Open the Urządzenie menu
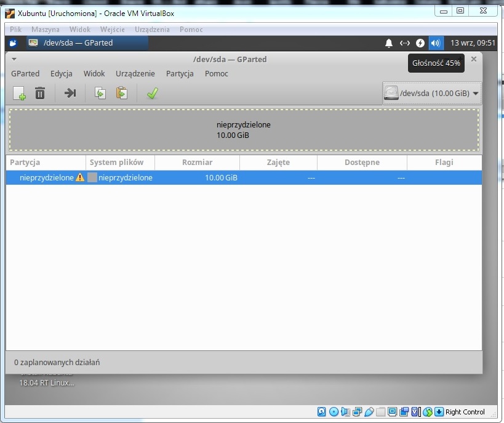Viewport: 504px width, 423px height. (135, 74)
